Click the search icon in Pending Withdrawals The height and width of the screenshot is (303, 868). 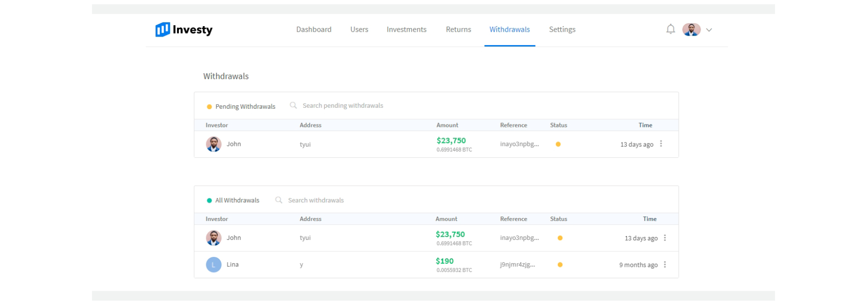click(293, 105)
